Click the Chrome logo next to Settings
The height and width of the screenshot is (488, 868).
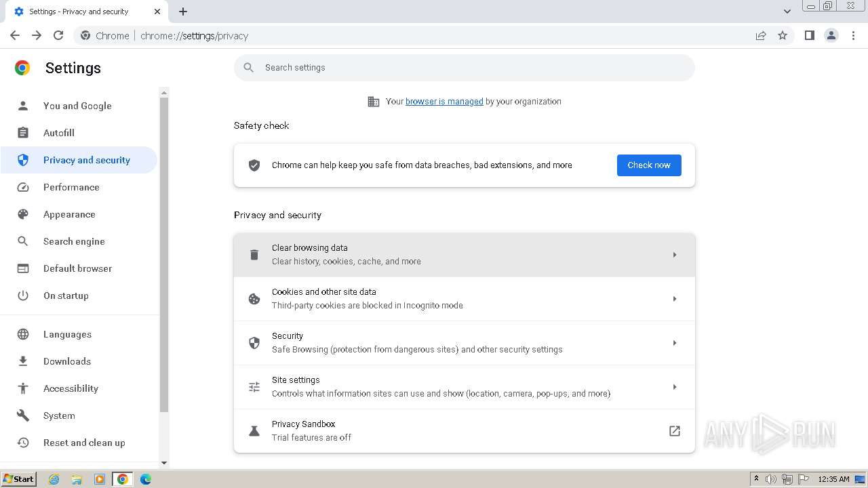[22, 68]
